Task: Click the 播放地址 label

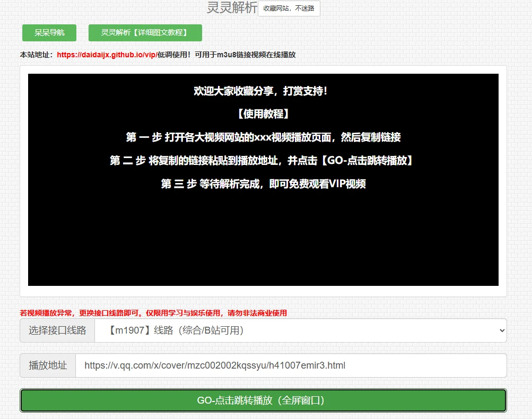Action: point(48,365)
